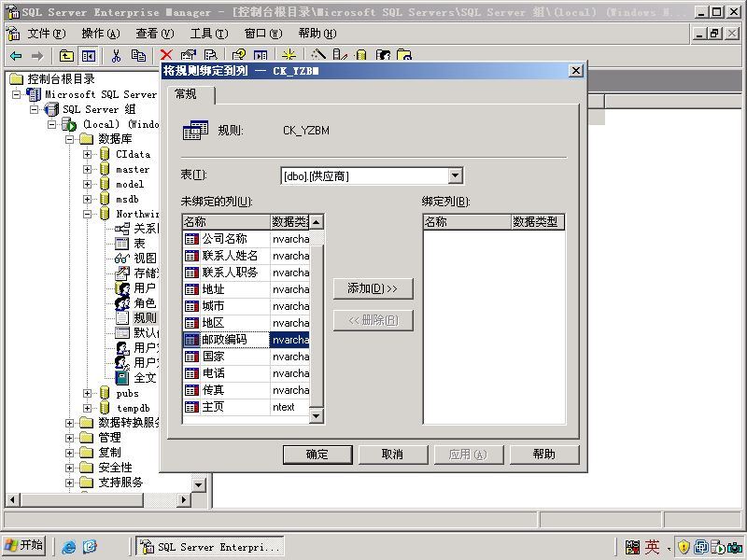The width and height of the screenshot is (747, 560).
Task: Select the 传真 column row
Action: pos(247,390)
